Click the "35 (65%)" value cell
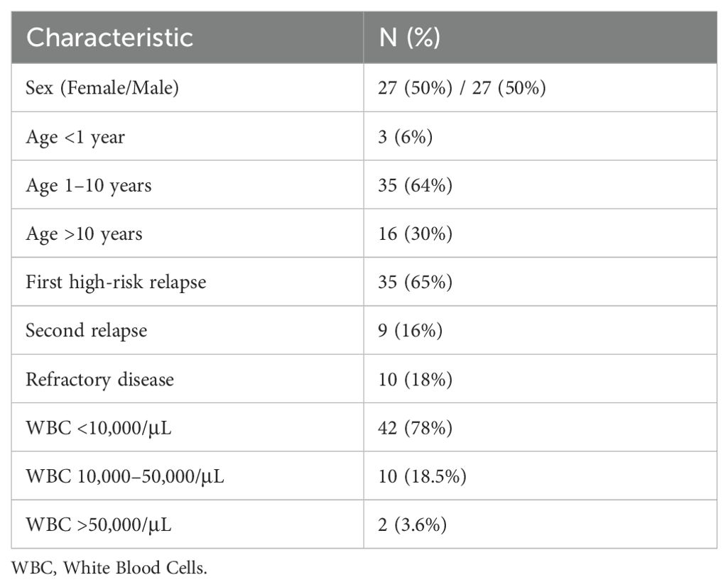 tap(415, 282)
